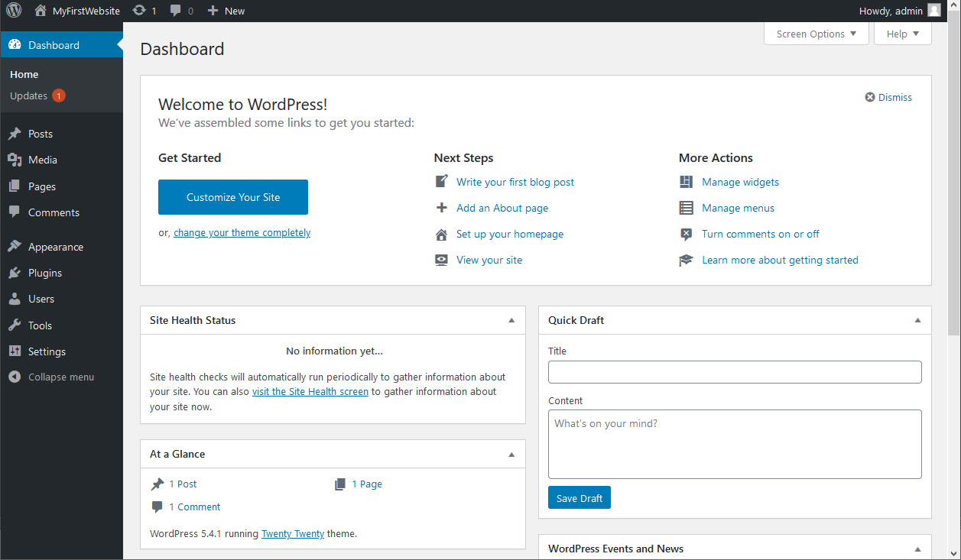Click the comment bubble icon in the admin bar

click(x=174, y=10)
